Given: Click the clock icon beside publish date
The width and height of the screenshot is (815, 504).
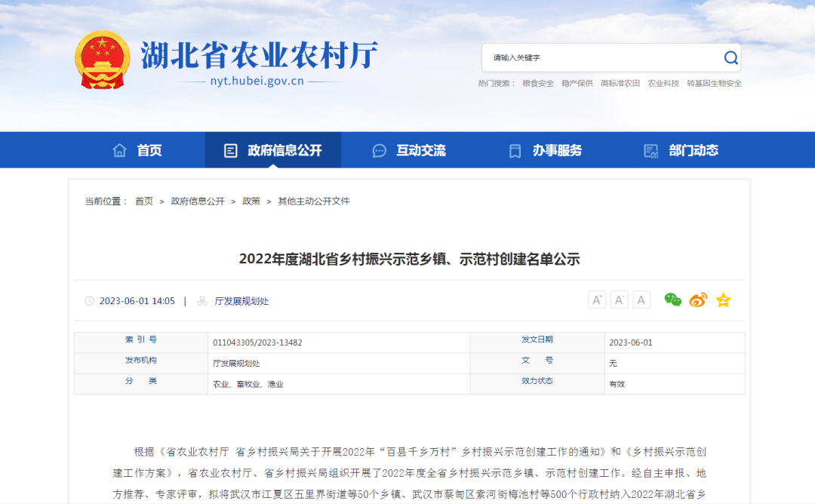Looking at the screenshot, I should click(x=89, y=301).
